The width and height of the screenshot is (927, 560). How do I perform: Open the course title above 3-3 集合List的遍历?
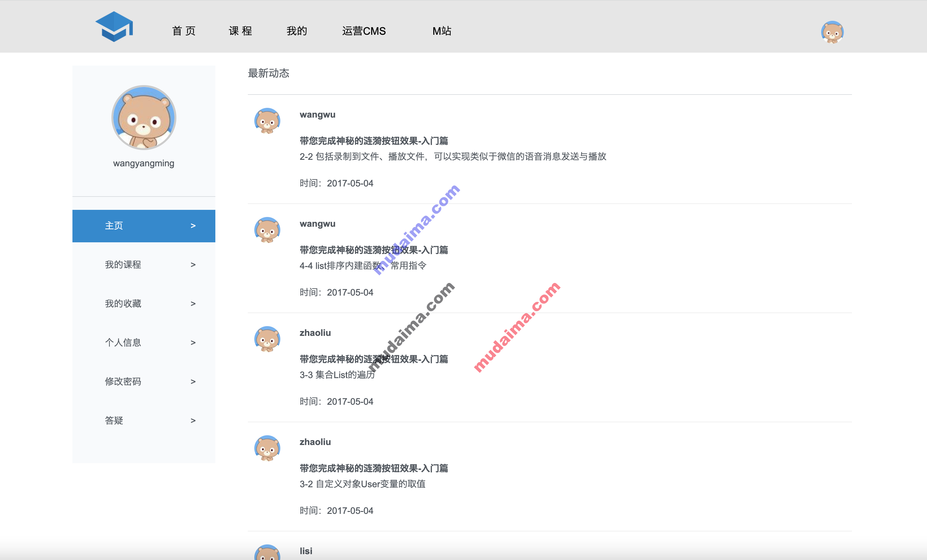pyautogui.click(x=374, y=359)
